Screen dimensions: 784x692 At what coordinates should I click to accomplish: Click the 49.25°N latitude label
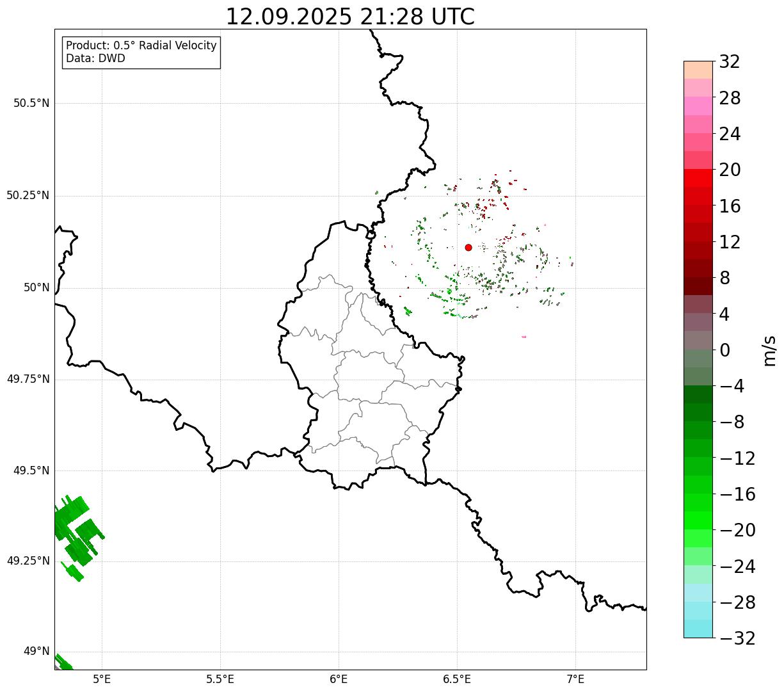pyautogui.click(x=28, y=561)
